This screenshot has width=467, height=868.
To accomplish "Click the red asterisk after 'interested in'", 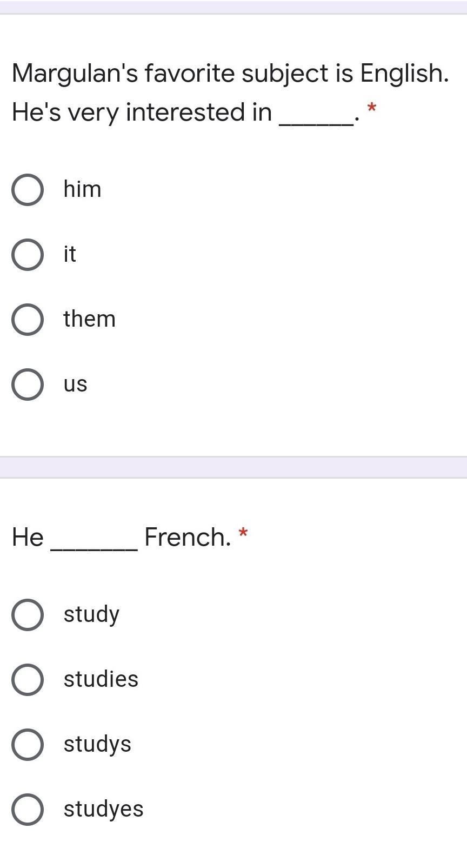I will click(371, 108).
